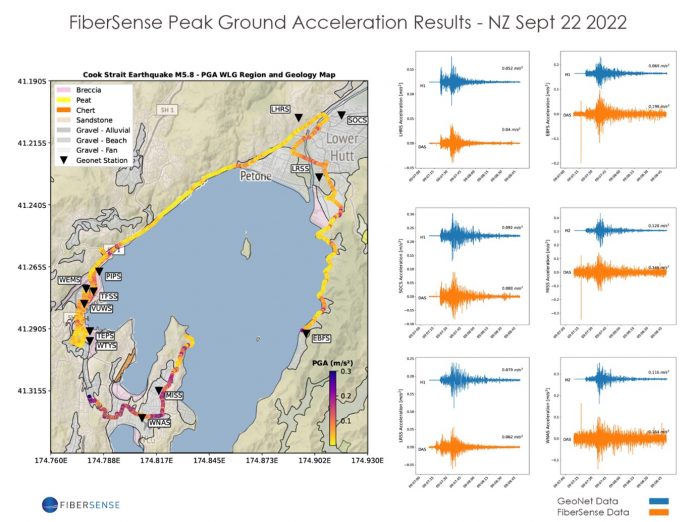This screenshot has width=696, height=522.
Task: Click the WEMS station label
Action: click(70, 280)
